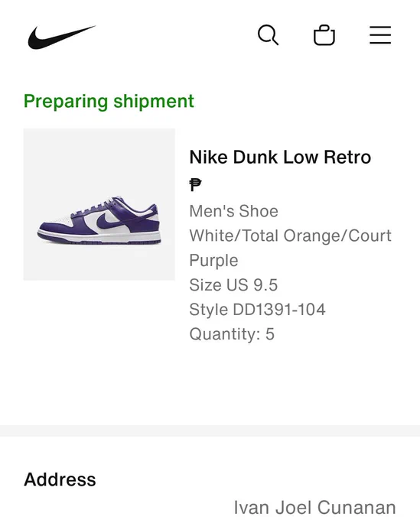420x520 pixels.
Task: Open the search magnifier icon
Action: pyautogui.click(x=268, y=35)
